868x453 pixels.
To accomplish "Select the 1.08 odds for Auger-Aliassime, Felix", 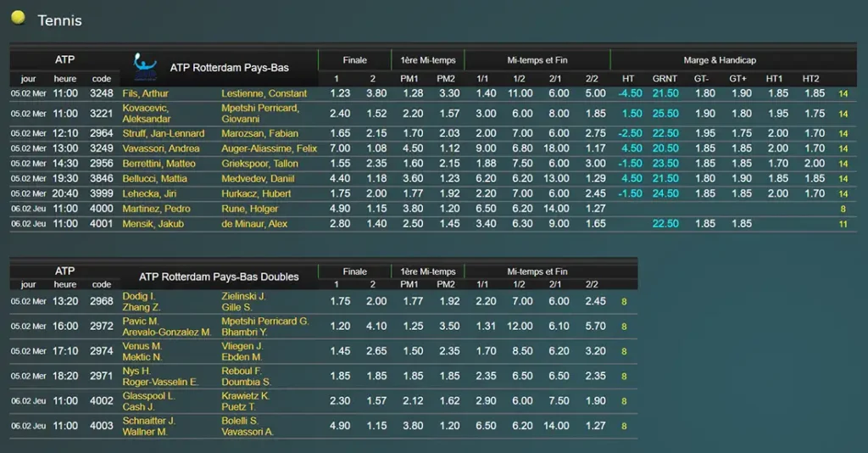I will [x=376, y=148].
